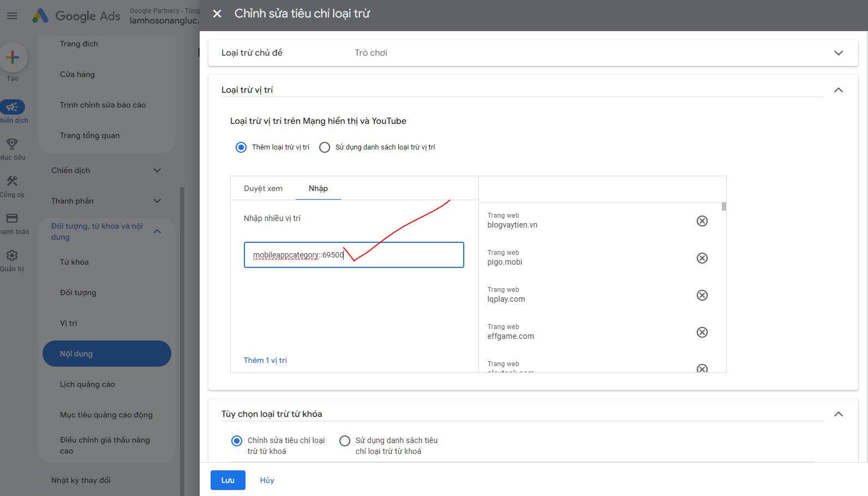Click the 'Thêm 1 vị trí' link
Image resolution: width=868 pixels, height=496 pixels.
click(265, 360)
